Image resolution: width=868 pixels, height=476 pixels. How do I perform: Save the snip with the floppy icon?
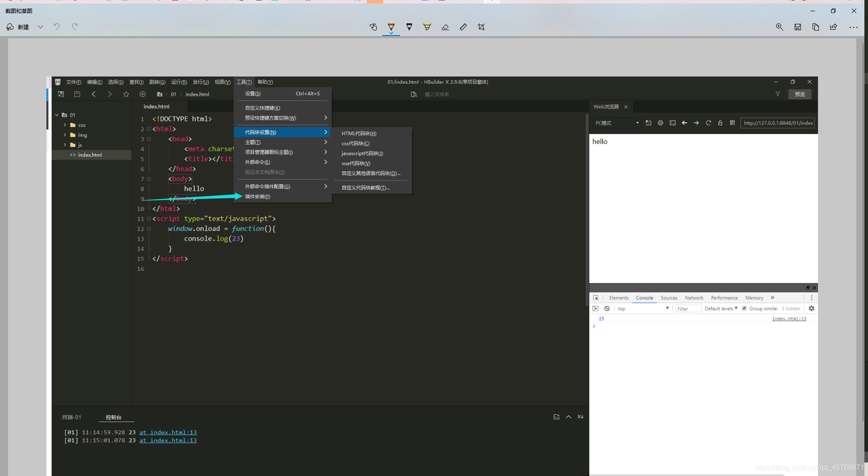coord(798,27)
